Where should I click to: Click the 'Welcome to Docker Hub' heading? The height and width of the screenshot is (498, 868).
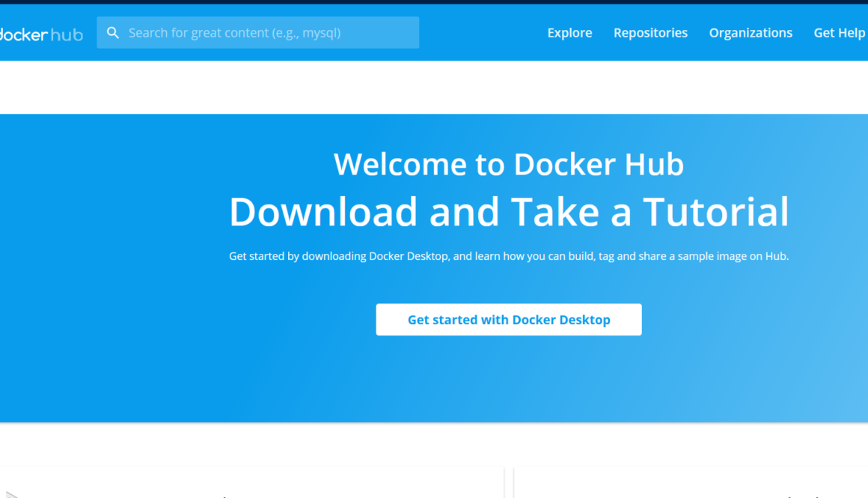pyautogui.click(x=509, y=164)
